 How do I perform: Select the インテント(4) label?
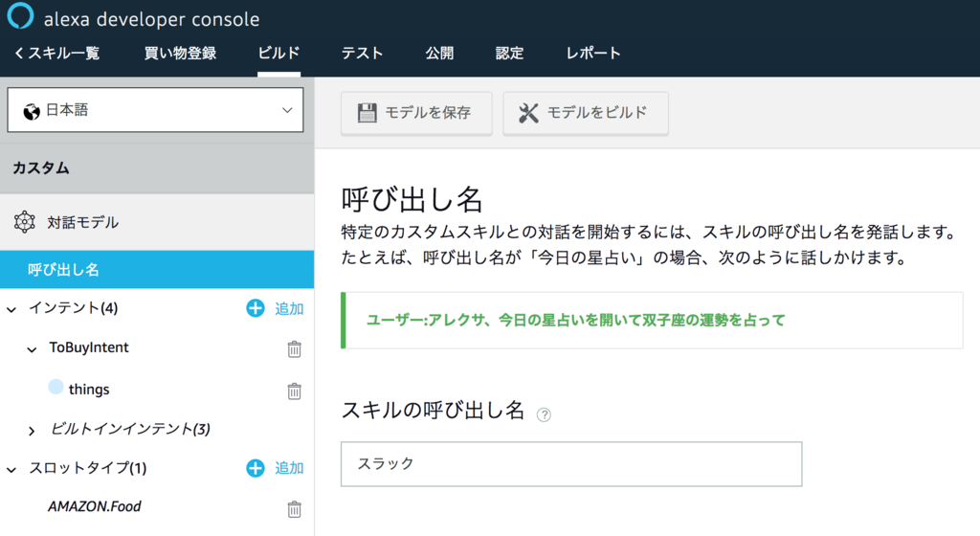pos(73,308)
